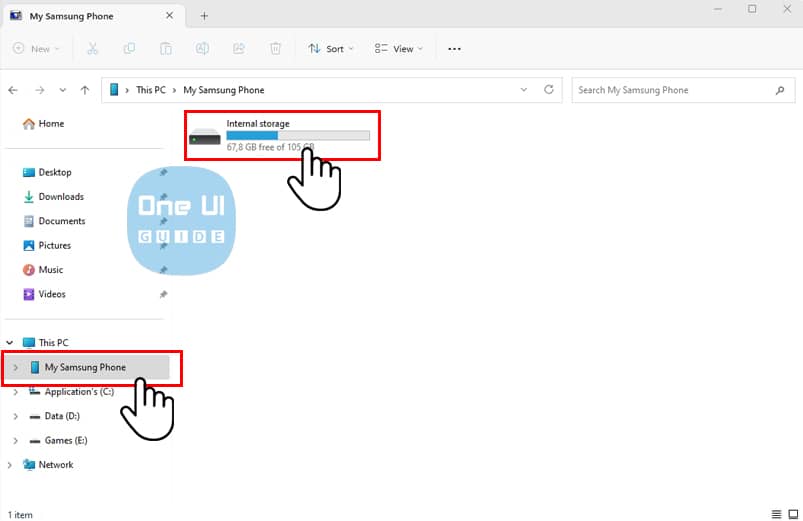Click the New button in toolbar
Viewport: 803px width, 521px height.
[36, 48]
